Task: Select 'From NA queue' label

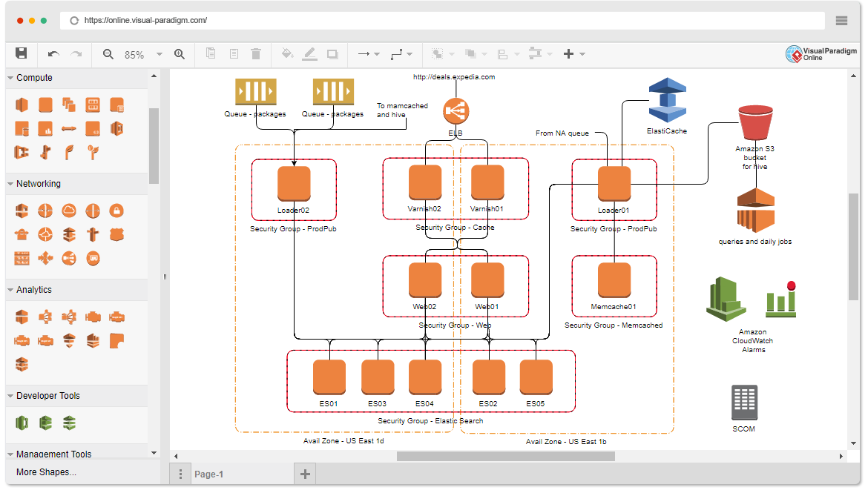Action: point(562,133)
